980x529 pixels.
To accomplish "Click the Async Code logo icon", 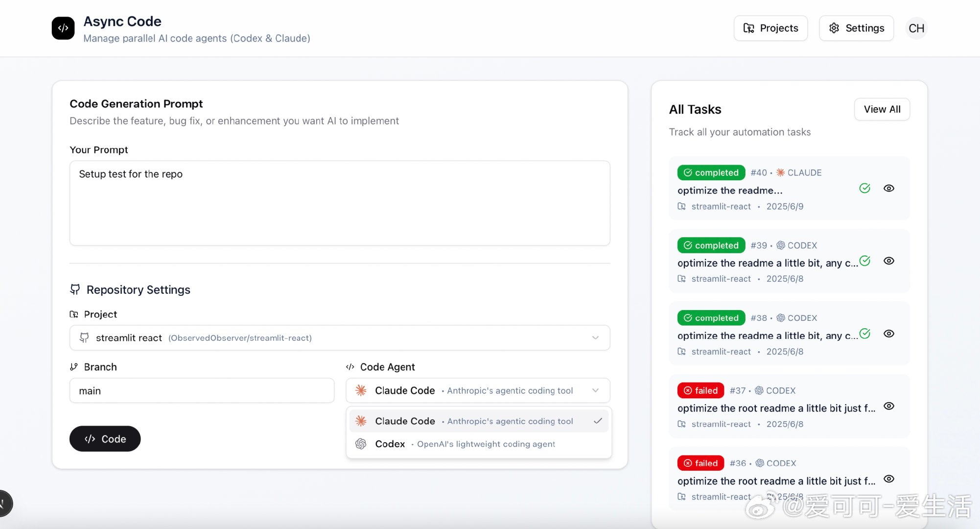I will [x=63, y=28].
